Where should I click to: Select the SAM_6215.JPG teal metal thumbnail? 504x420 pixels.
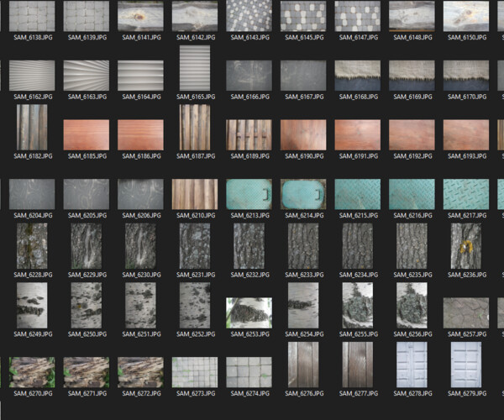tap(358, 194)
